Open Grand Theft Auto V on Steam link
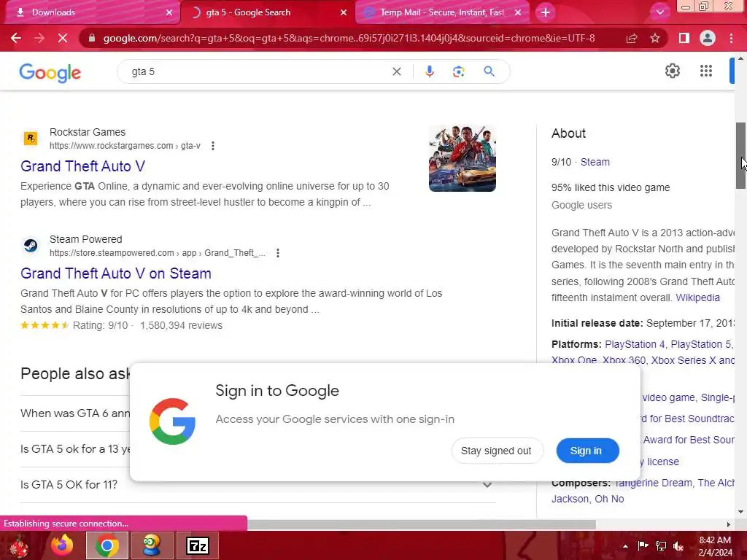The height and width of the screenshot is (560, 747). pyautogui.click(x=116, y=273)
